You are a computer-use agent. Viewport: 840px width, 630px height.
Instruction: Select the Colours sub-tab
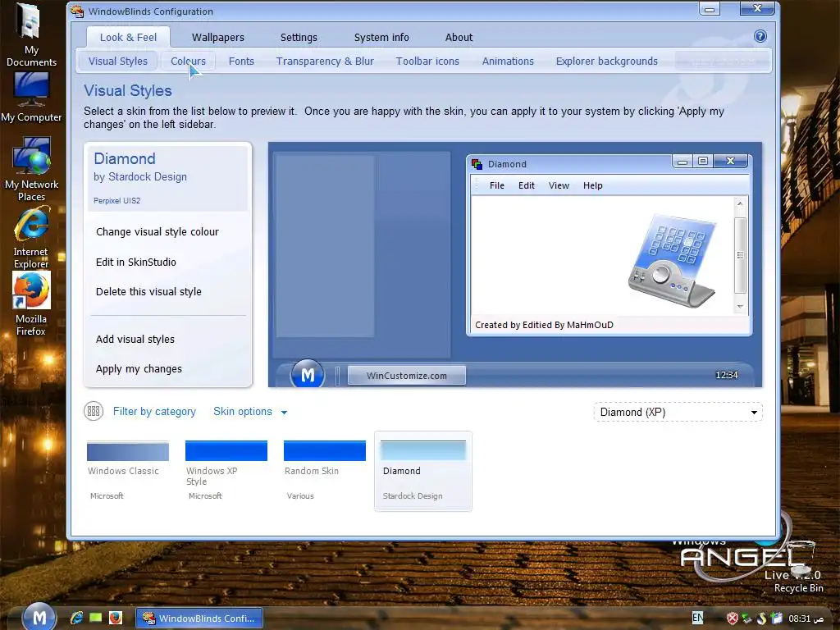coord(188,61)
